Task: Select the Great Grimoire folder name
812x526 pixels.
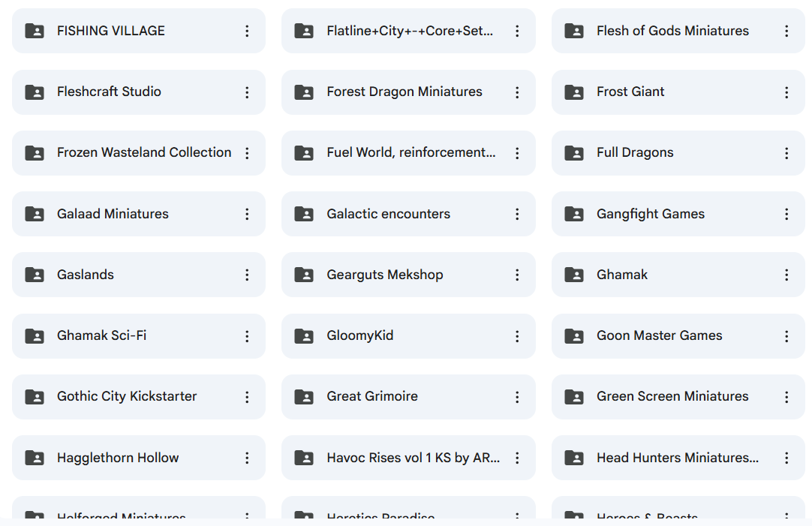Action: tap(371, 396)
